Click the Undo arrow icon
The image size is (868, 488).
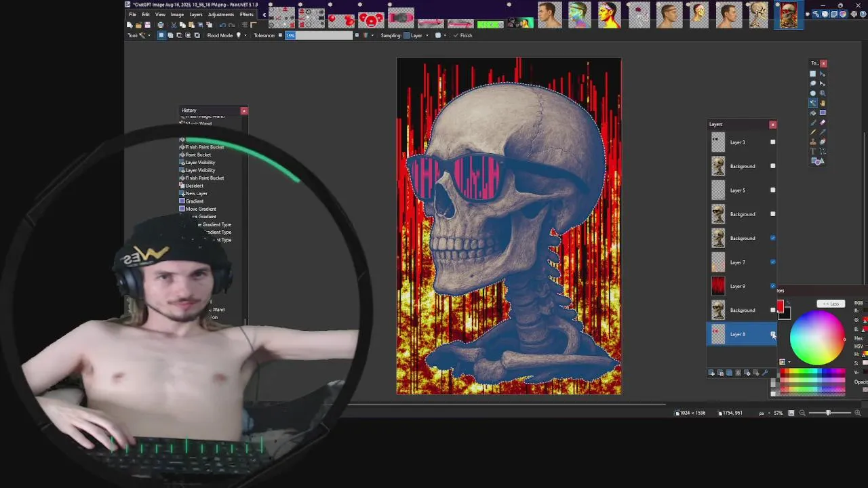coord(222,24)
